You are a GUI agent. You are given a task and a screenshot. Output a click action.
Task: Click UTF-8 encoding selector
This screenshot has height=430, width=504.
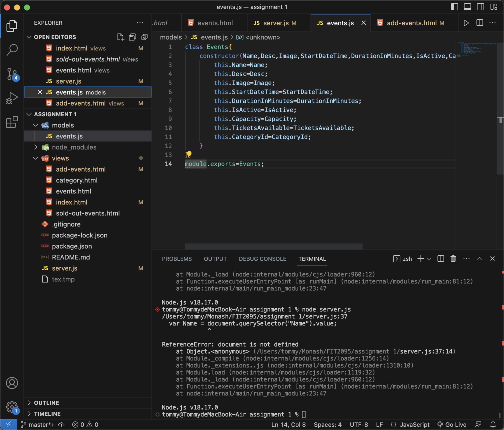[359, 424]
